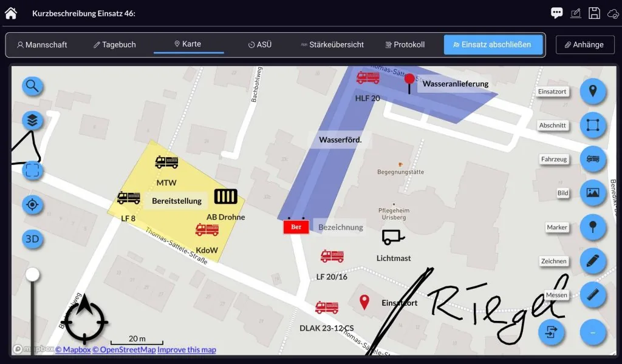Click Einsatz abschließen button
The height and width of the screenshot is (364, 622).
click(x=493, y=44)
